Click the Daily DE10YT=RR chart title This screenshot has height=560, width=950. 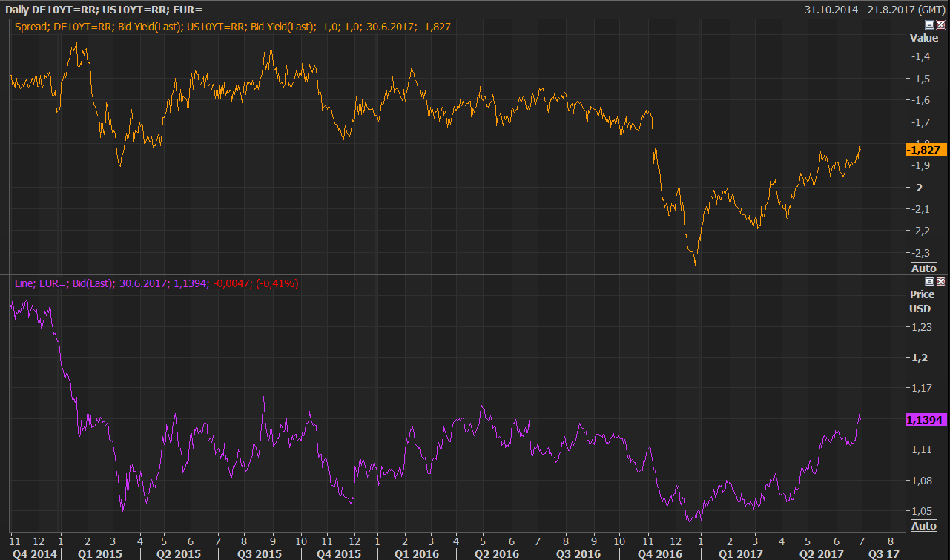[103, 9]
